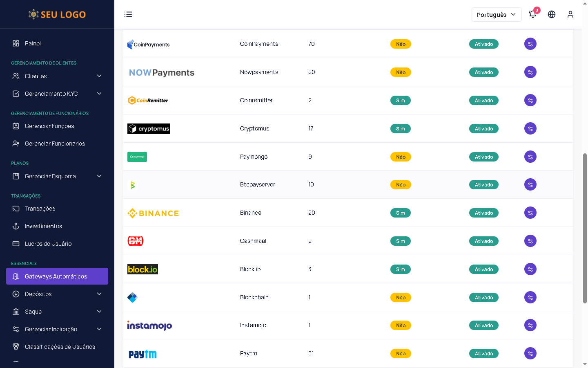The height and width of the screenshot is (368, 588).
Task: Click the settings icon for CoinPayments
Action: click(x=530, y=44)
